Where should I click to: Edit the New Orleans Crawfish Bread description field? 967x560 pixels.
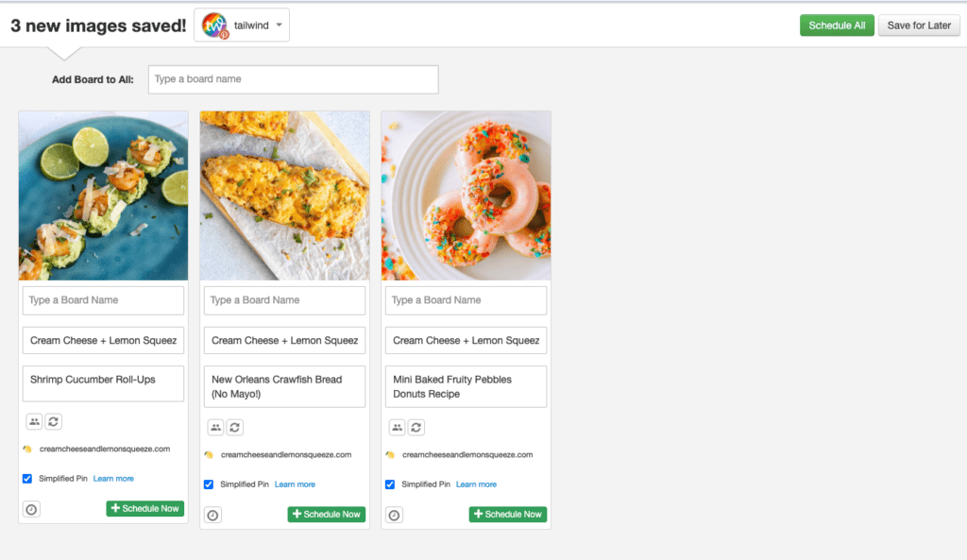285,386
